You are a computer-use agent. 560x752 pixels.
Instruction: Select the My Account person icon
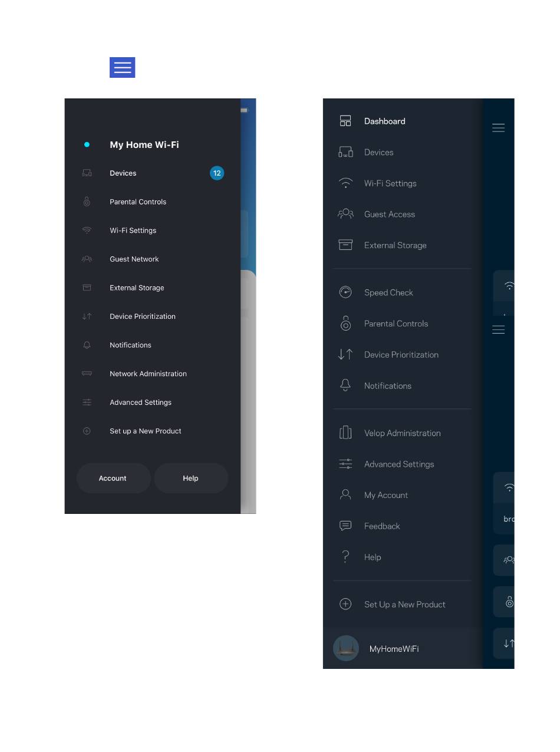coord(345,494)
